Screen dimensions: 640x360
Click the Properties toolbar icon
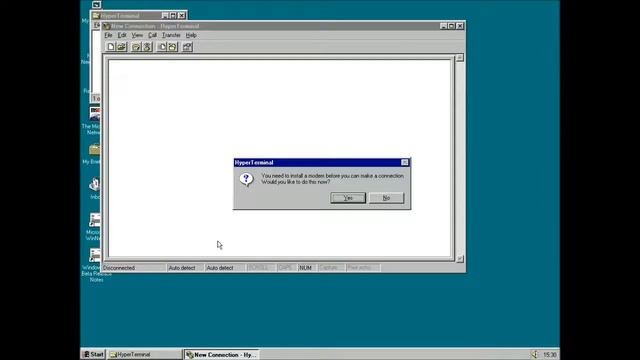coord(187,47)
